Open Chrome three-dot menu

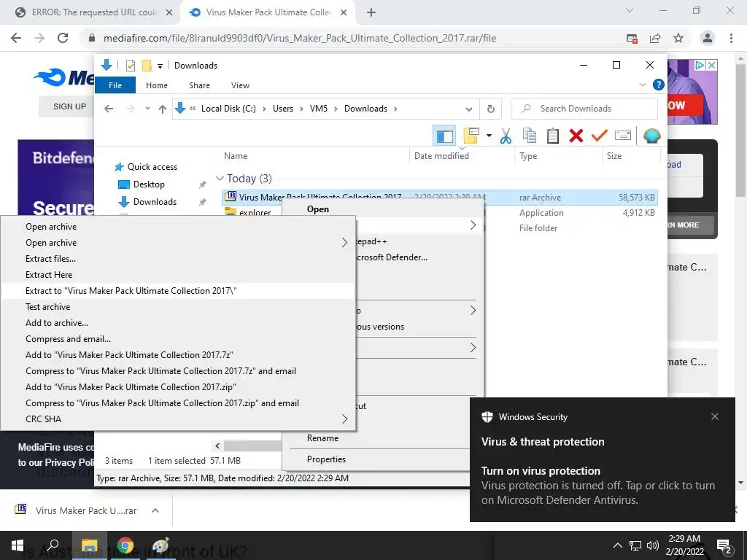pos(731,38)
